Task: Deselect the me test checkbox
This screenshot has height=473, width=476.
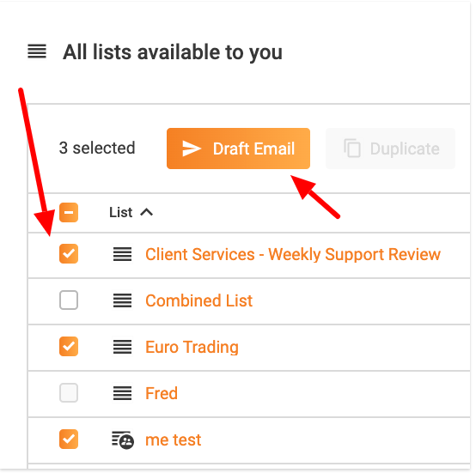Action: tap(69, 440)
